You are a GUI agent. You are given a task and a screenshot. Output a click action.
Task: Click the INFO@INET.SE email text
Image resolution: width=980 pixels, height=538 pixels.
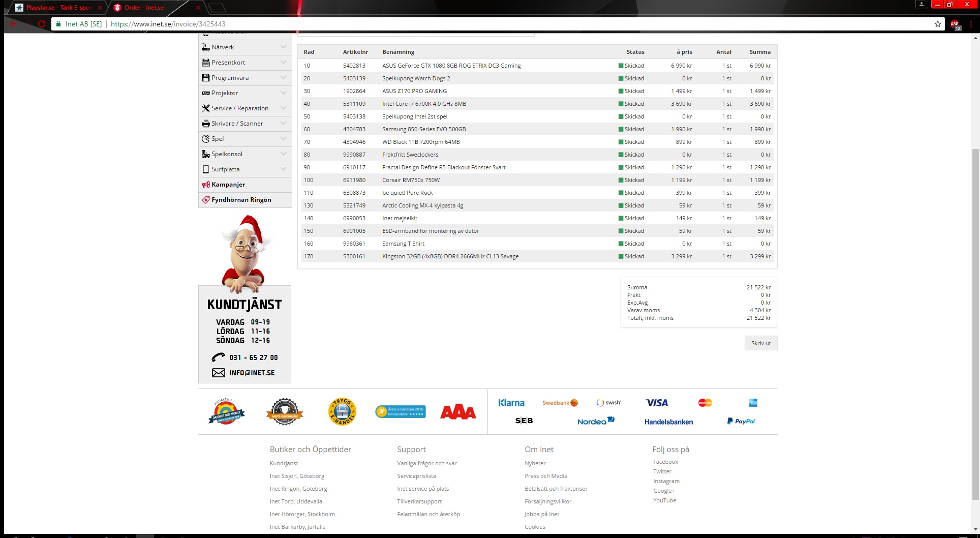click(252, 373)
